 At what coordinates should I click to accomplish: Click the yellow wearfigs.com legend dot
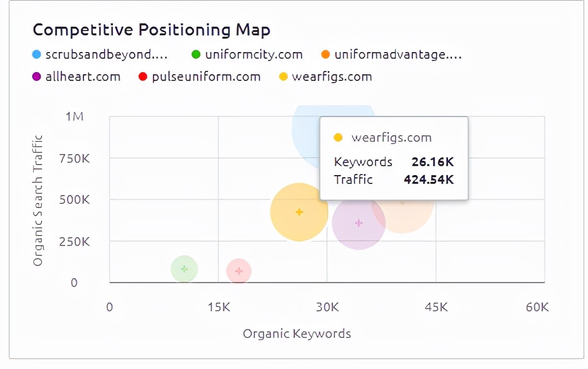tap(283, 76)
